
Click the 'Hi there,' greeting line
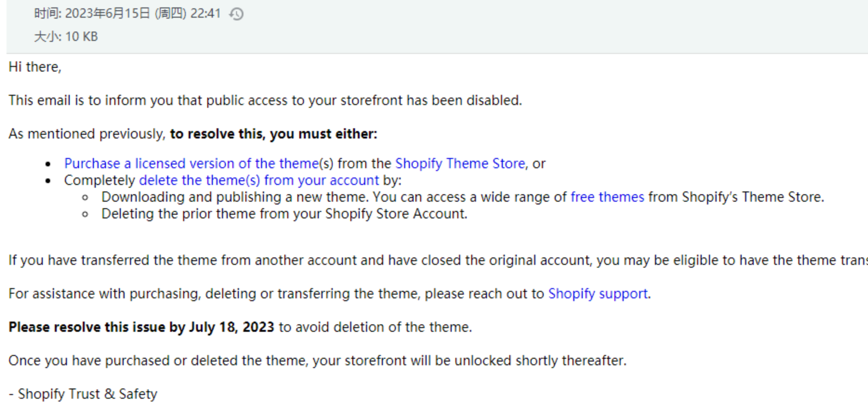35,67
